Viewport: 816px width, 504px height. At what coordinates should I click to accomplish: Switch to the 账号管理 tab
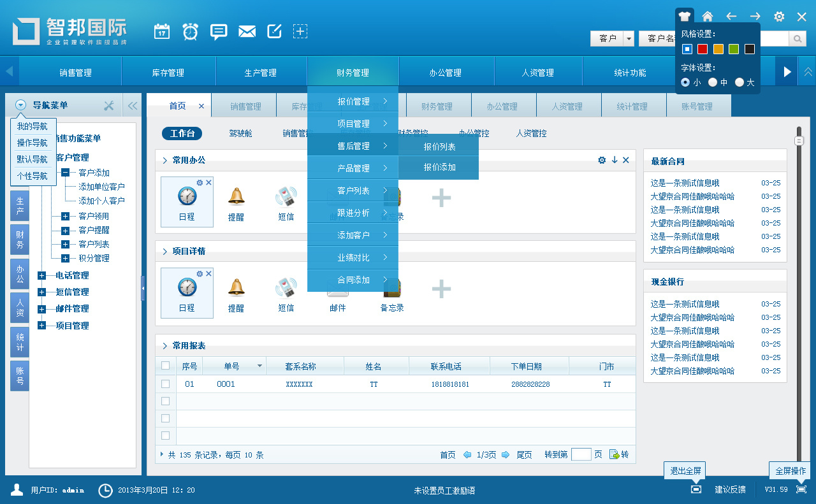tap(696, 106)
